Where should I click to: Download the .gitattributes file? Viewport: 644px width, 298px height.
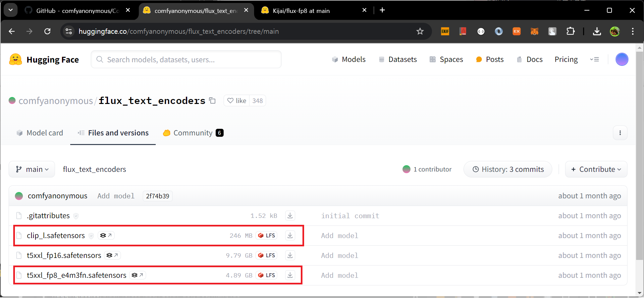click(290, 216)
